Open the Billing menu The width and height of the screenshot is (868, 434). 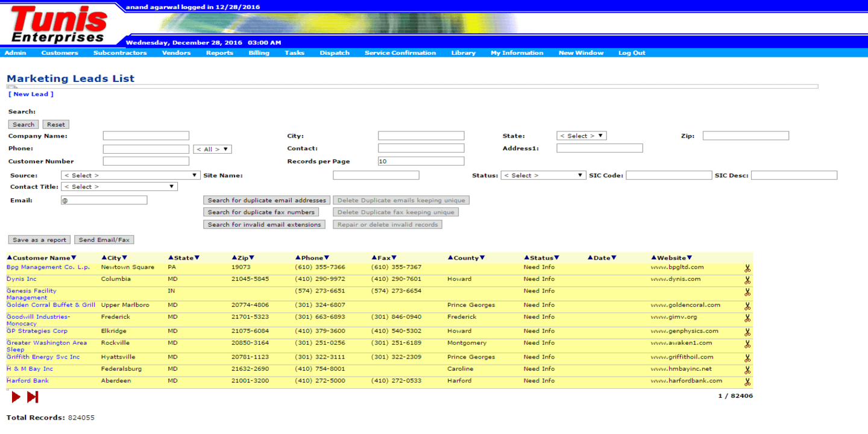tap(259, 53)
